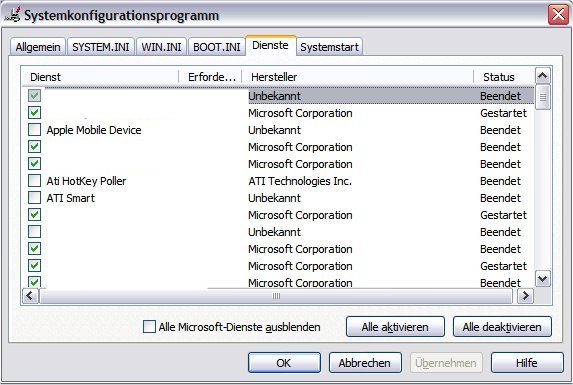Toggle Alle Microsoft-Dienste ausblenden checkbox
The width and height of the screenshot is (573, 385).
pos(149,327)
